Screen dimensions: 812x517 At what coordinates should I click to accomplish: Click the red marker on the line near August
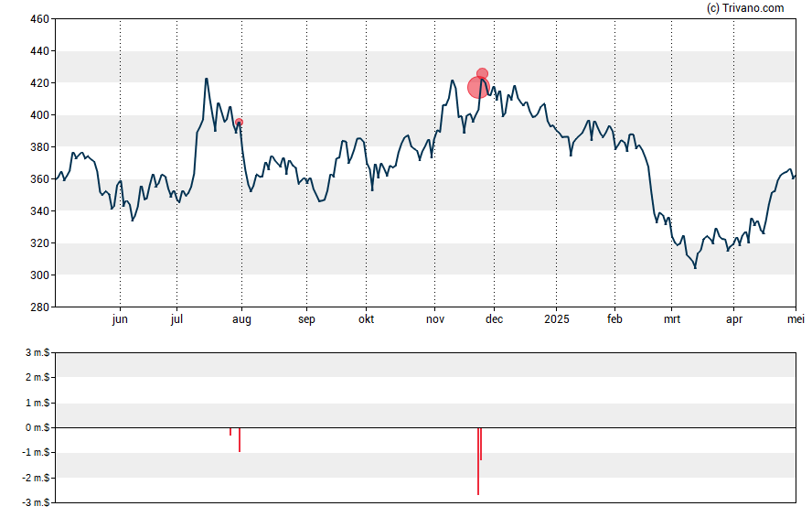239,123
